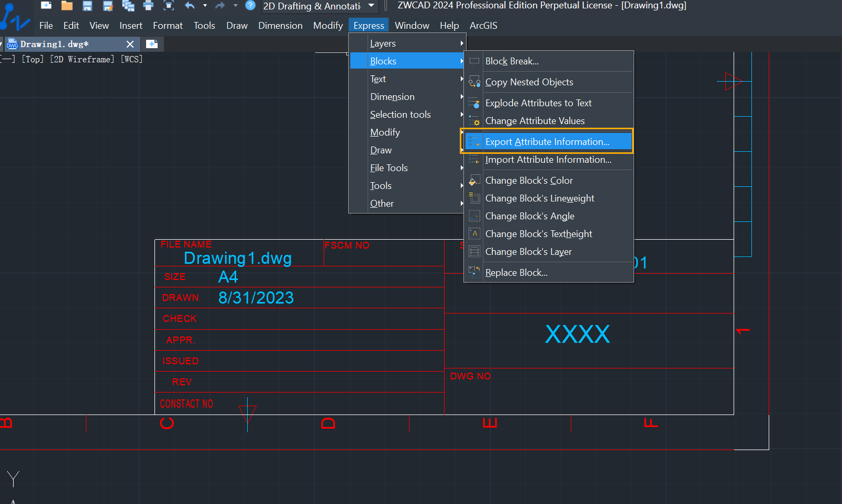
Task: Choose Change Block's Textheight
Action: coord(549,234)
